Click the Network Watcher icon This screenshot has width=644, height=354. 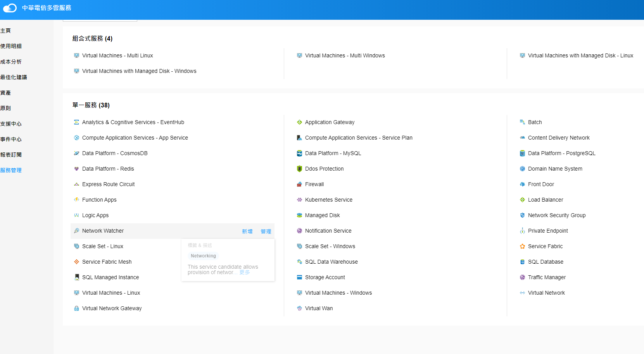[x=76, y=231]
